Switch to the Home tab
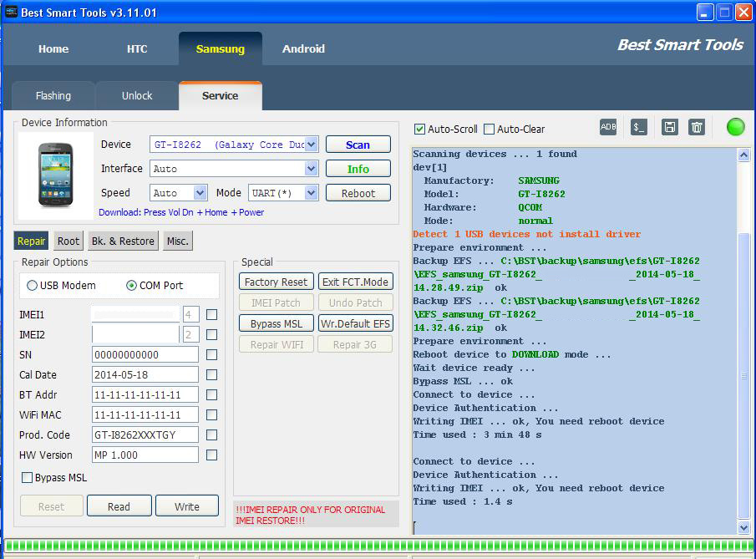 53,48
